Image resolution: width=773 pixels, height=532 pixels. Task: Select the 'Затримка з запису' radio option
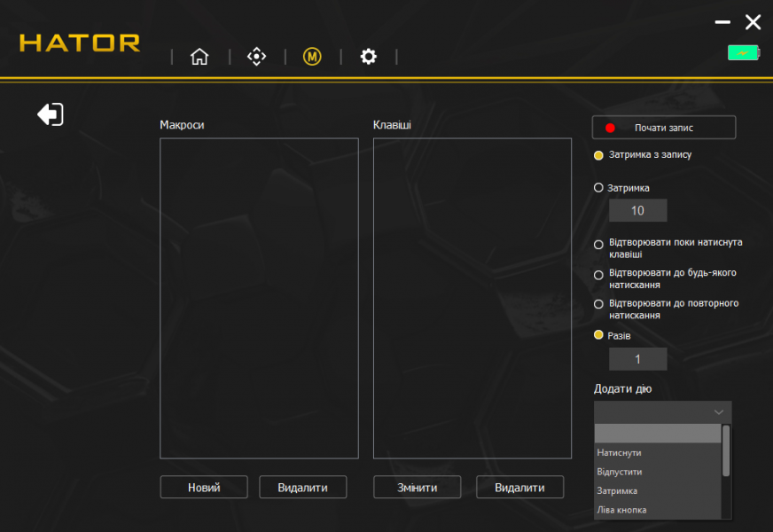tap(599, 155)
